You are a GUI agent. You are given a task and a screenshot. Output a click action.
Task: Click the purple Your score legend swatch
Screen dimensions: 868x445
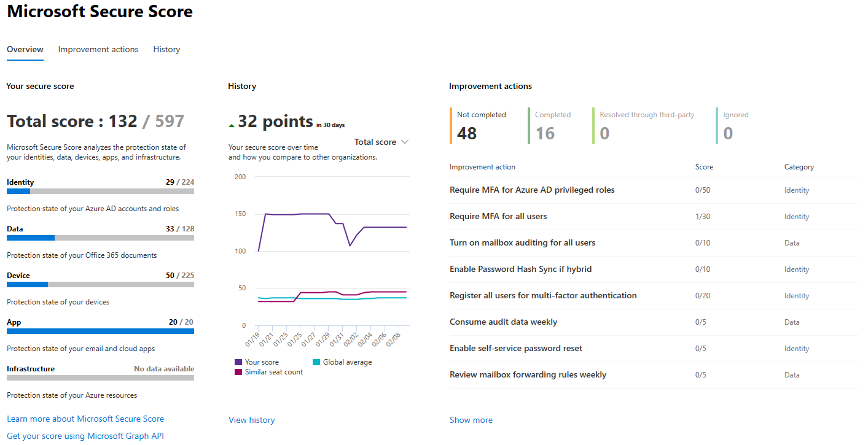[238, 362]
